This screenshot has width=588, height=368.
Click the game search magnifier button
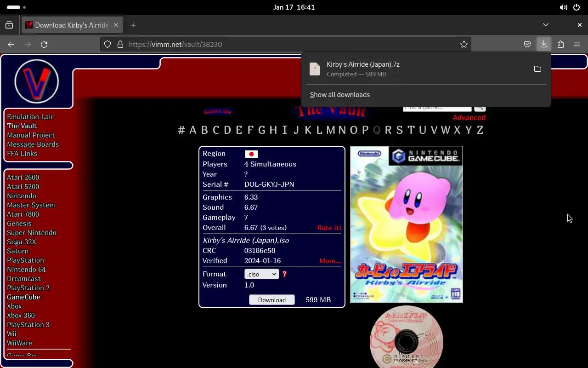click(x=480, y=108)
